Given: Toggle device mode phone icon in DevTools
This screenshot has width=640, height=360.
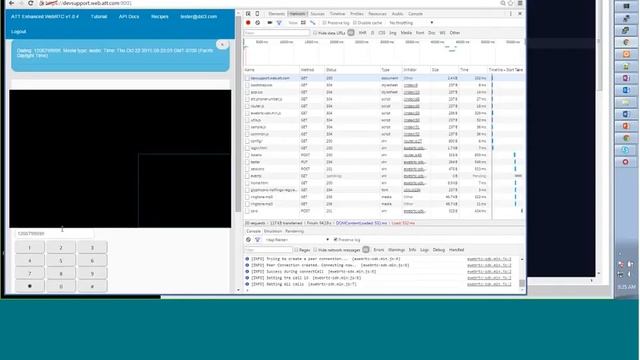Looking at the screenshot, I should pos(257,14).
